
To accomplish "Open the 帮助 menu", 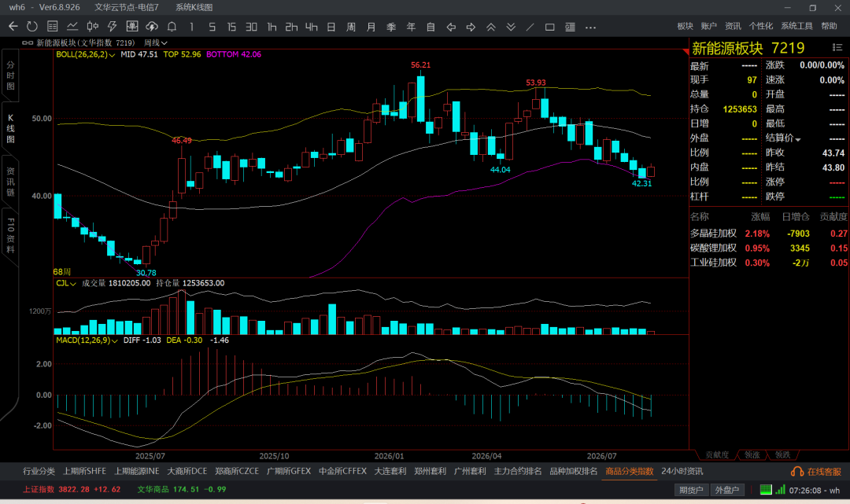I will (829, 26).
